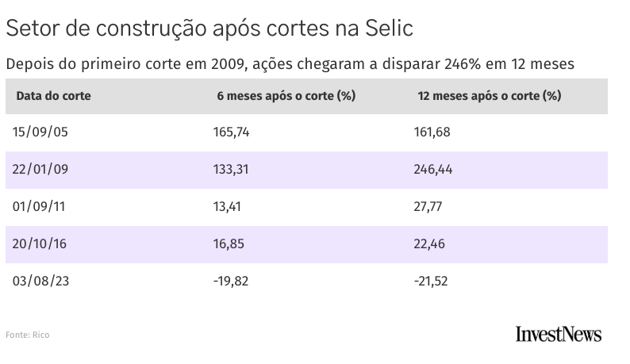Click the '6 meses após o corte (%)' header
The image size is (630, 364).
[286, 96]
